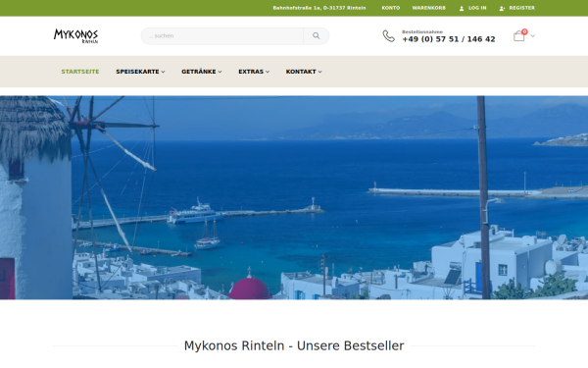Expand the Extras menu chevron

click(x=268, y=72)
